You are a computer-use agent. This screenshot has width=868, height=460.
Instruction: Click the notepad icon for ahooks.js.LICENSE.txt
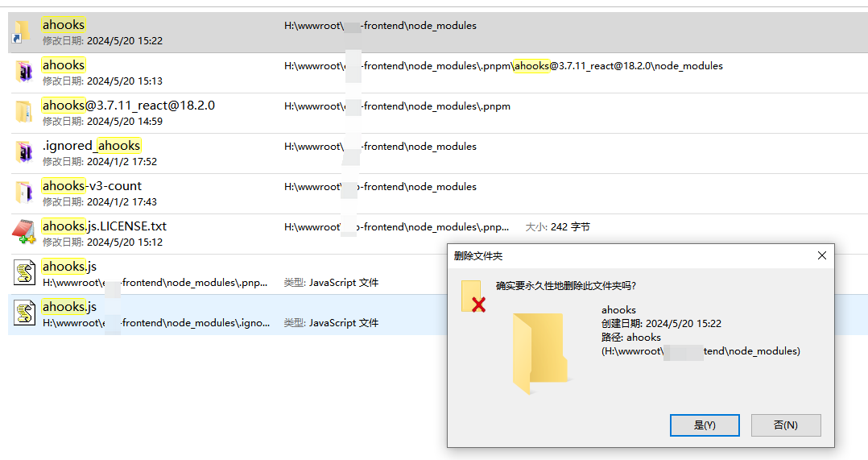click(24, 233)
